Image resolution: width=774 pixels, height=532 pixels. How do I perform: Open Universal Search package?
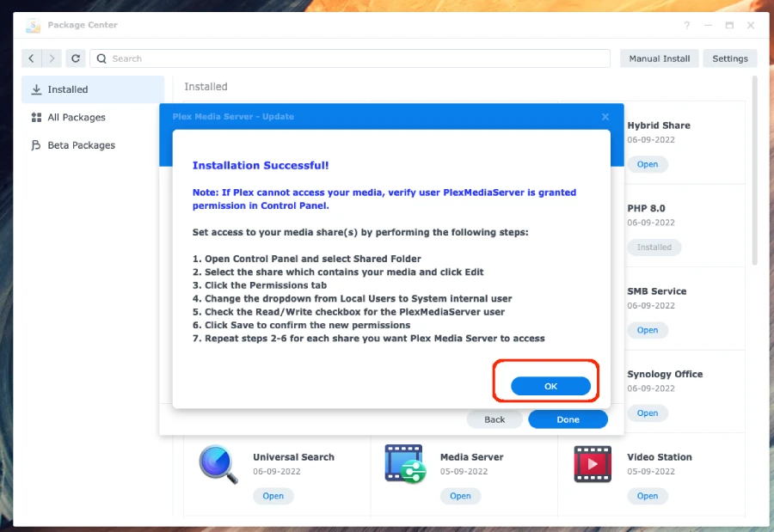[x=273, y=496]
